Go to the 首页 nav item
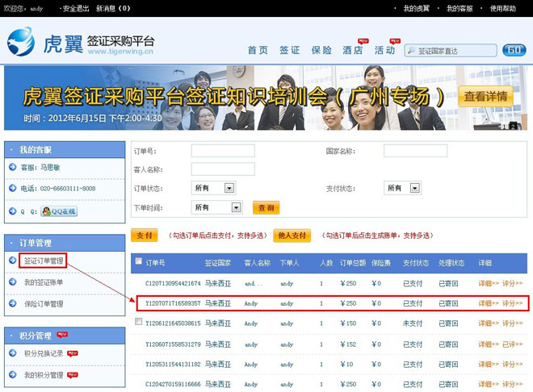 [x=258, y=50]
